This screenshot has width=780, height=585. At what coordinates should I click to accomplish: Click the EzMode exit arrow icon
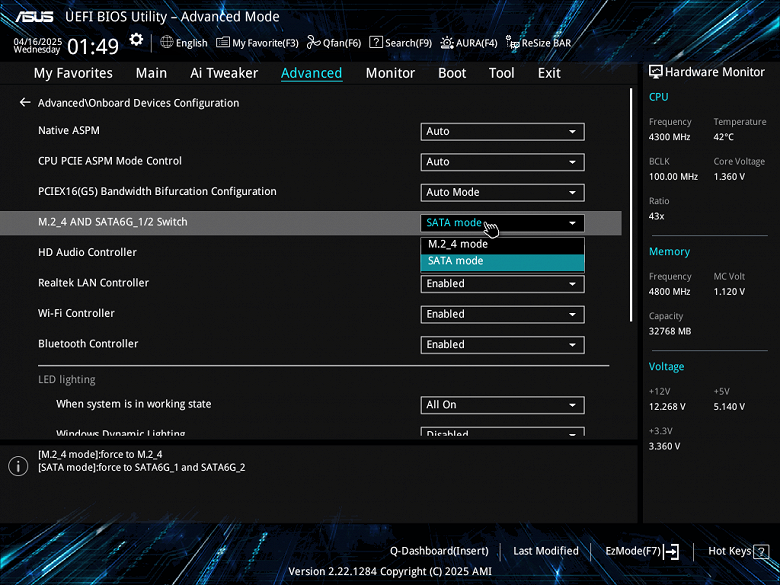tap(672, 551)
